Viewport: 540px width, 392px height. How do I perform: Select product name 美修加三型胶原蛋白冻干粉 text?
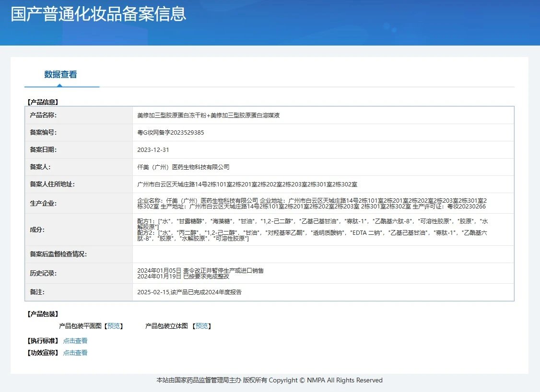(172, 115)
